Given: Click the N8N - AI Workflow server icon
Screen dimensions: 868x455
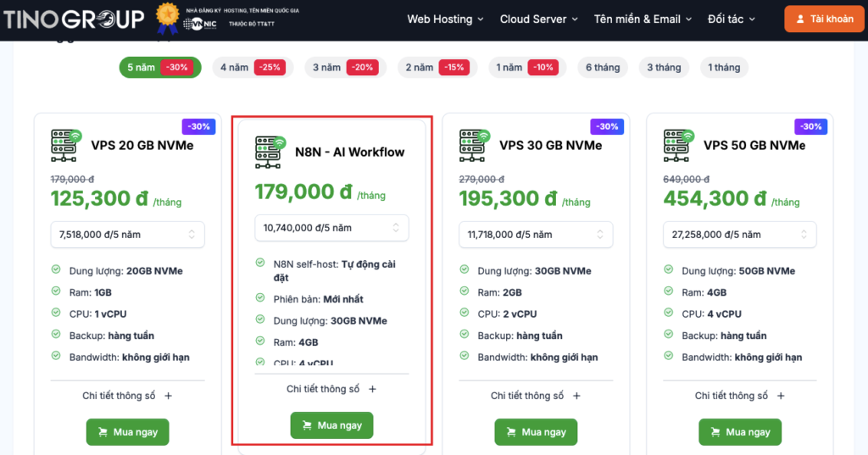Looking at the screenshot, I should click(270, 152).
